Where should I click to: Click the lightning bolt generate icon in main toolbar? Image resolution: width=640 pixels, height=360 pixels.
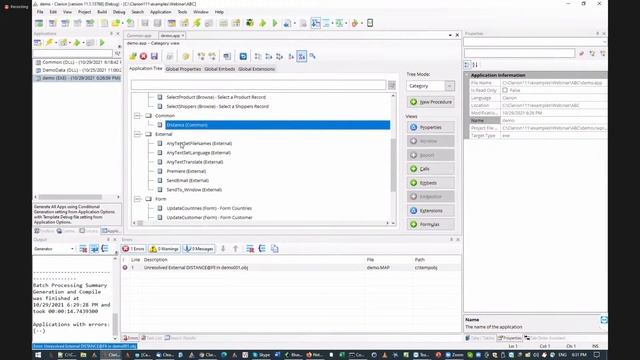pos(197,23)
